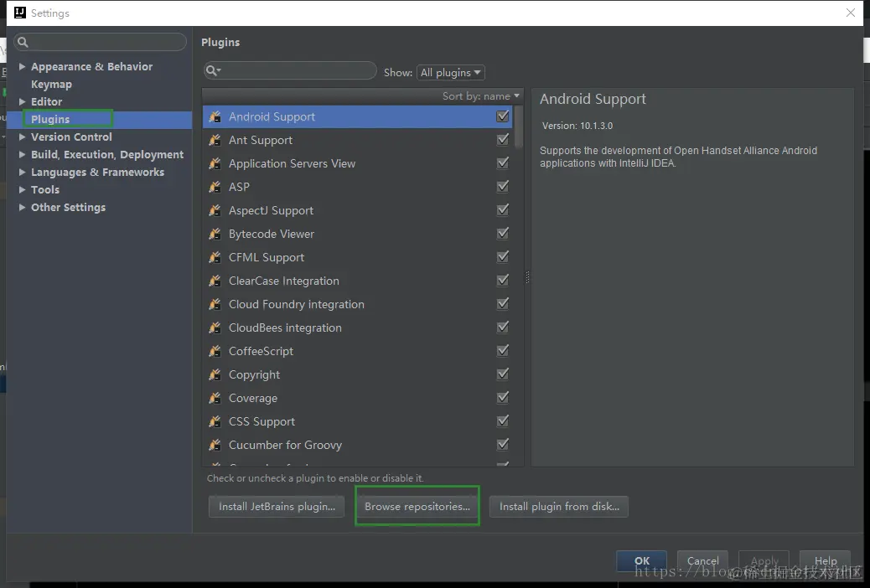The width and height of the screenshot is (870, 588).
Task: Disable the Cucumber for Groovy checkbox
Action: coord(503,444)
